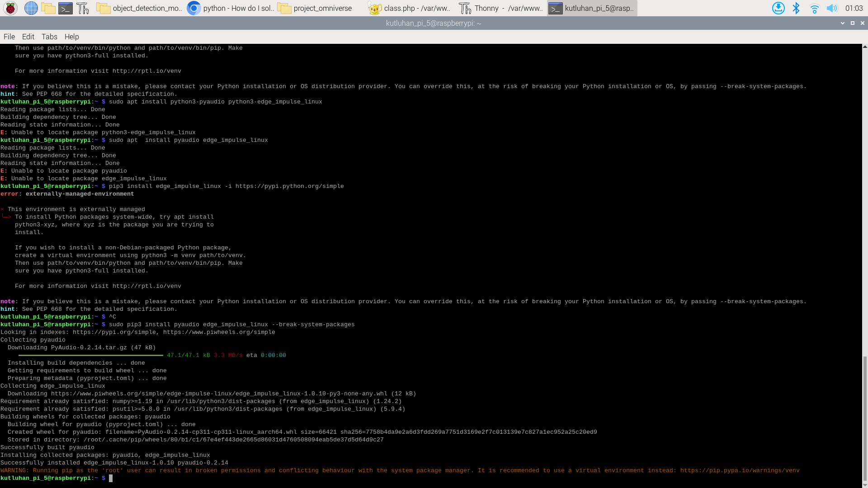
Task: Click the '^C' prompt line
Action: point(58,317)
